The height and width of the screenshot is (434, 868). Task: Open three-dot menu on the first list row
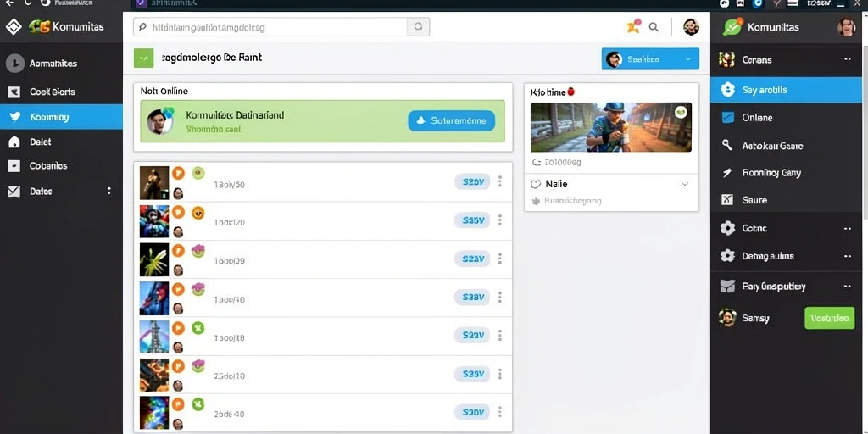point(500,181)
